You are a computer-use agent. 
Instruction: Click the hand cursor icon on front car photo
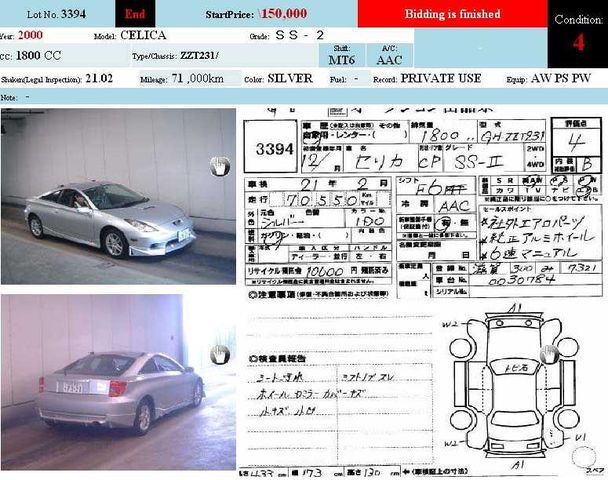217,167
